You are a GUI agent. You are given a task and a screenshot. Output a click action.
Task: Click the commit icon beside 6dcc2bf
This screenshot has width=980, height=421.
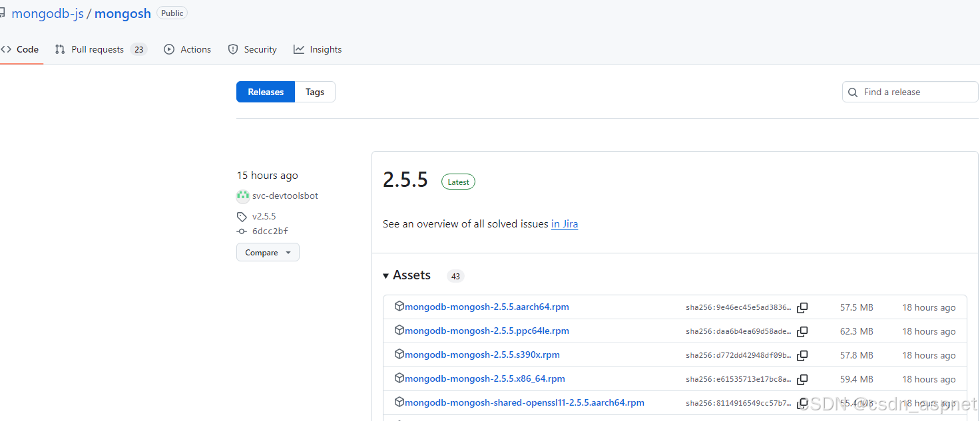click(x=242, y=231)
